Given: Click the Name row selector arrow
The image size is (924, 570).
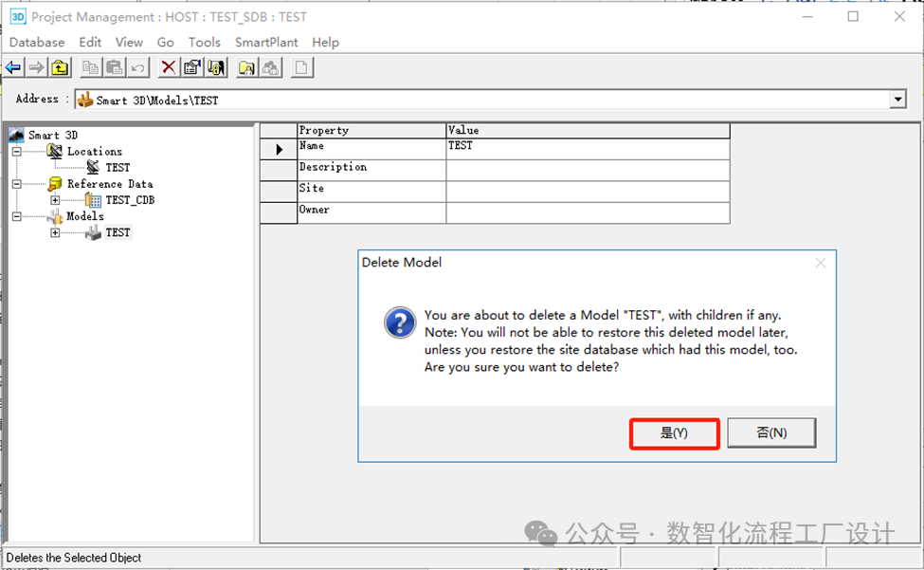Looking at the screenshot, I should [x=279, y=149].
